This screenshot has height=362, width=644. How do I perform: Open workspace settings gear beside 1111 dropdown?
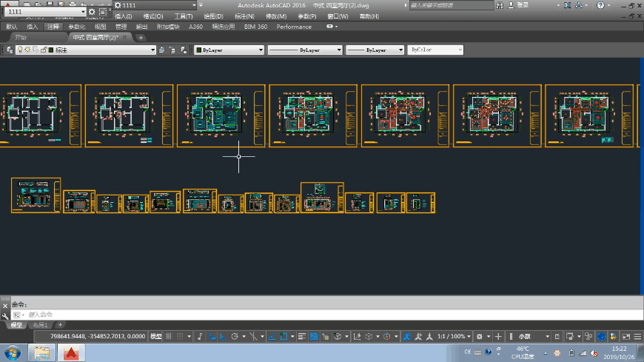tap(92, 12)
